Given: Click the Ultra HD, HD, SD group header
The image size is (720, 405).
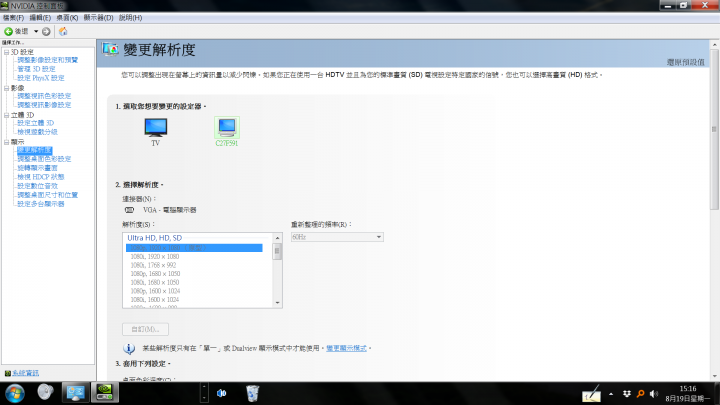Looking at the screenshot, I should tap(154, 238).
